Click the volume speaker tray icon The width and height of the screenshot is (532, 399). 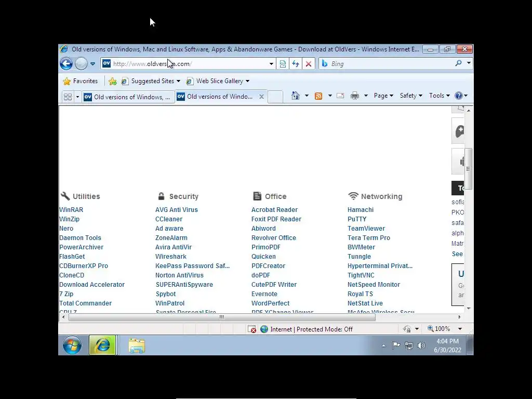[421, 345]
